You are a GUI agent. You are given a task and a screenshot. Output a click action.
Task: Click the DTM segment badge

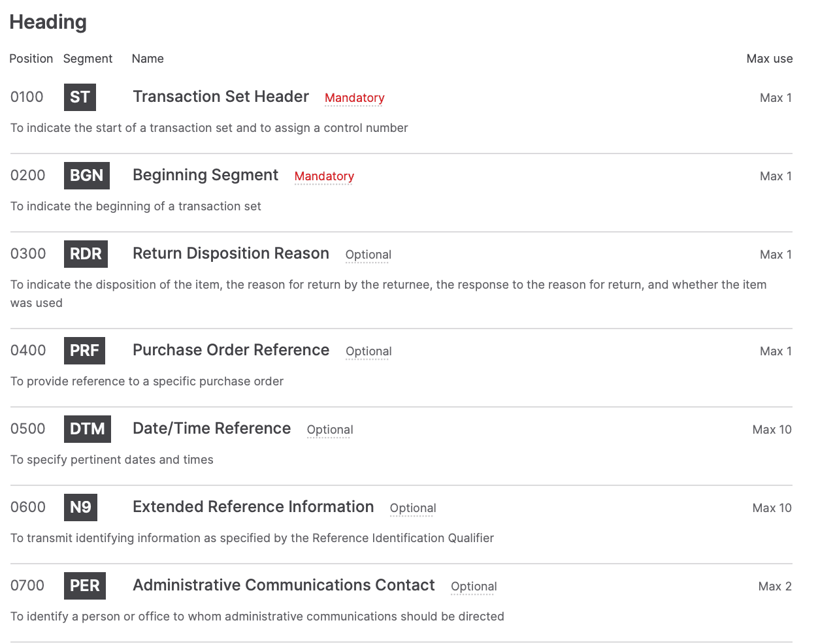[87, 429]
